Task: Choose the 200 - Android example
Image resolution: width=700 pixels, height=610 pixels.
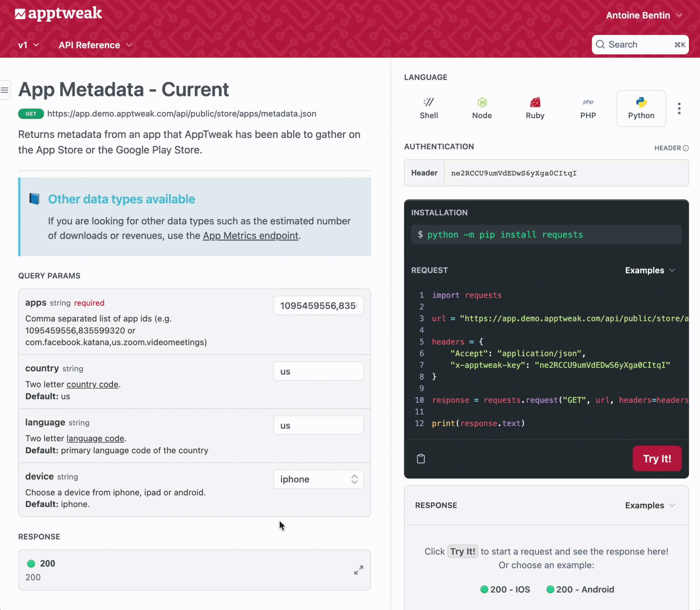Action: pos(580,589)
